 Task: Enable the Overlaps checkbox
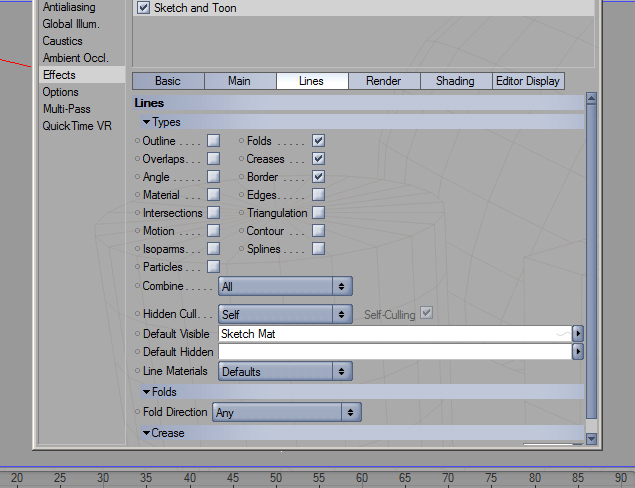tap(213, 159)
